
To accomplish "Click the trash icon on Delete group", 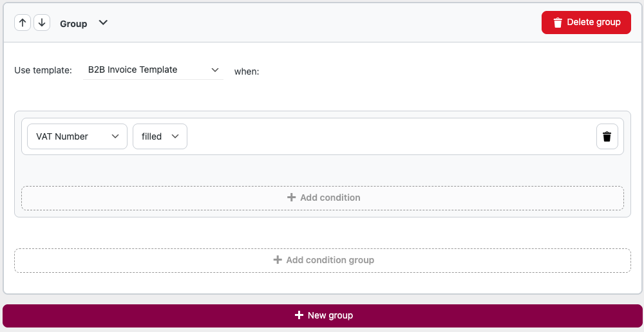I will (557, 23).
